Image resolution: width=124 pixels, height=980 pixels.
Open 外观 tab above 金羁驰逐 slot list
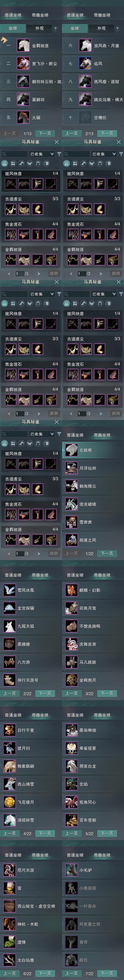point(39,28)
